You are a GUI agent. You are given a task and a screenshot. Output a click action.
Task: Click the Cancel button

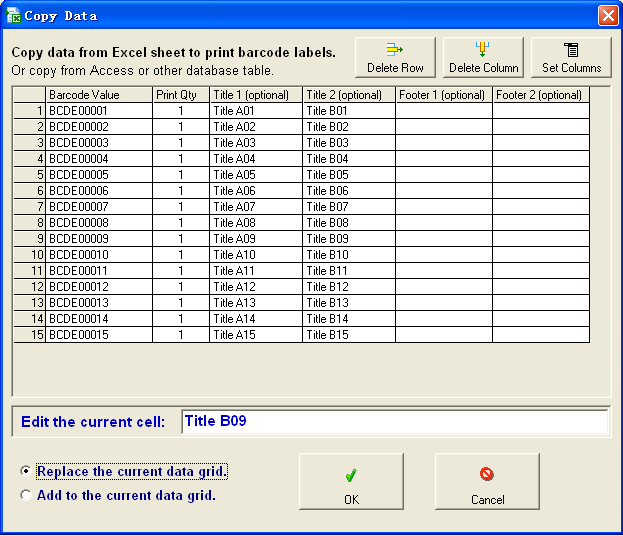[x=487, y=481]
